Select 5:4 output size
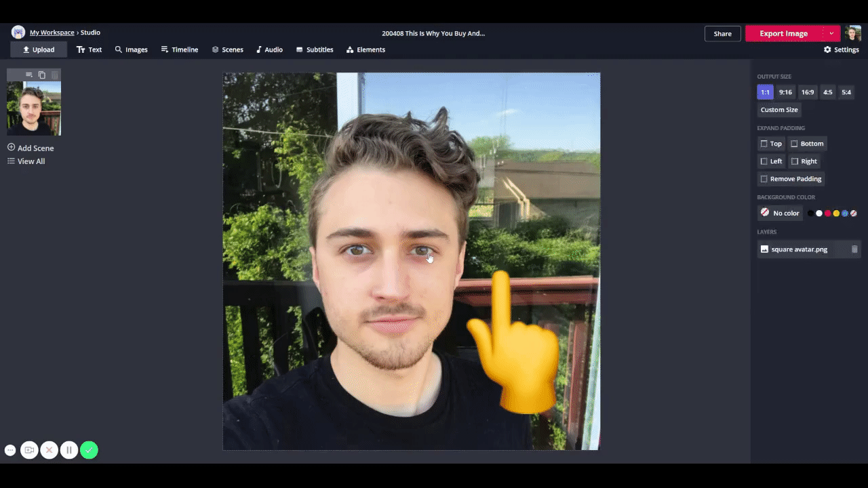 [846, 92]
